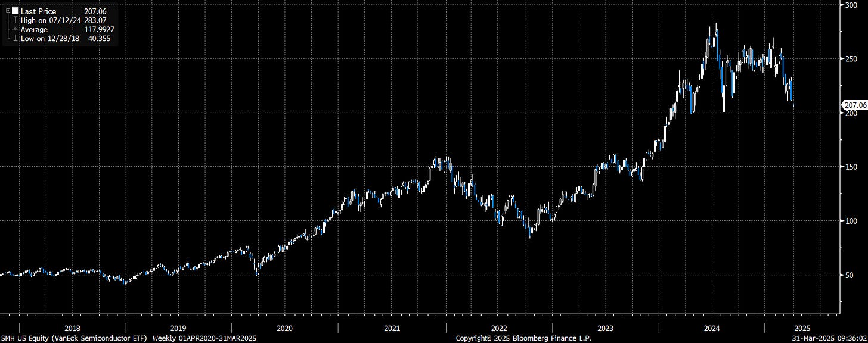Click the 'Copyright© 2025 Bloomberg Finance L.P.' notice
The height and width of the screenshot is (343, 868).
coord(523,338)
